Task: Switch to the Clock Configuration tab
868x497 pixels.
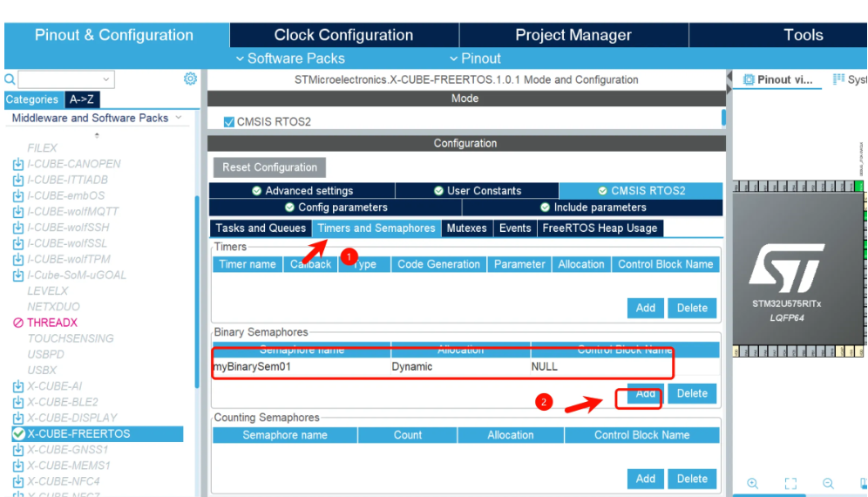Action: [343, 35]
